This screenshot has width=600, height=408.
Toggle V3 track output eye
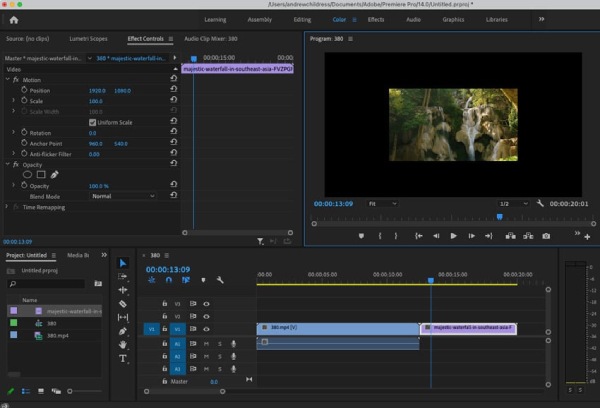point(206,304)
